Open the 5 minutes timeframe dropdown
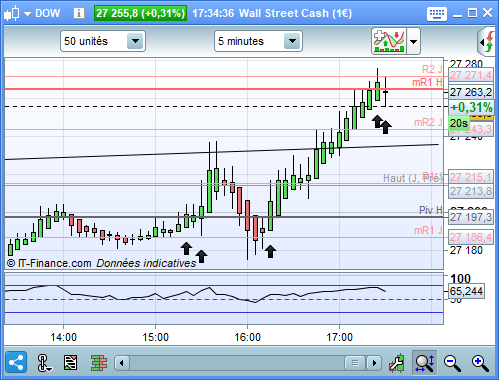499x380 pixels. [258, 41]
